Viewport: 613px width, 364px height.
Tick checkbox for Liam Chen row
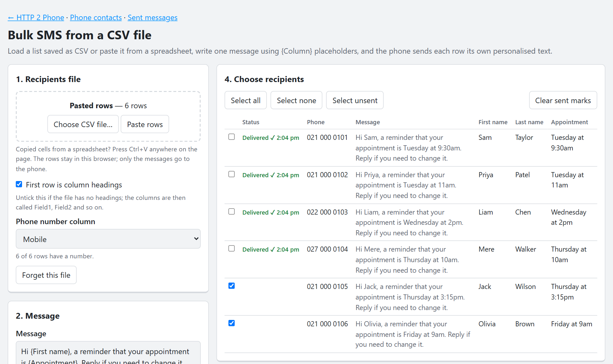231,212
